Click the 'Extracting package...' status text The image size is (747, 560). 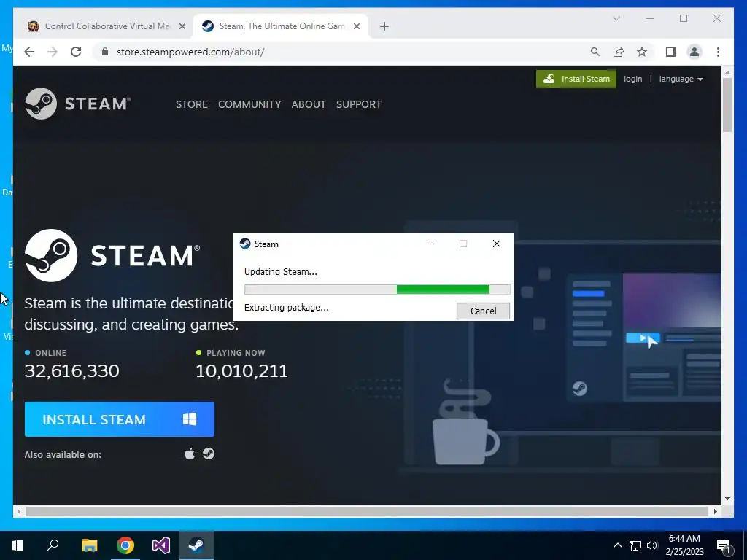pyautogui.click(x=286, y=308)
